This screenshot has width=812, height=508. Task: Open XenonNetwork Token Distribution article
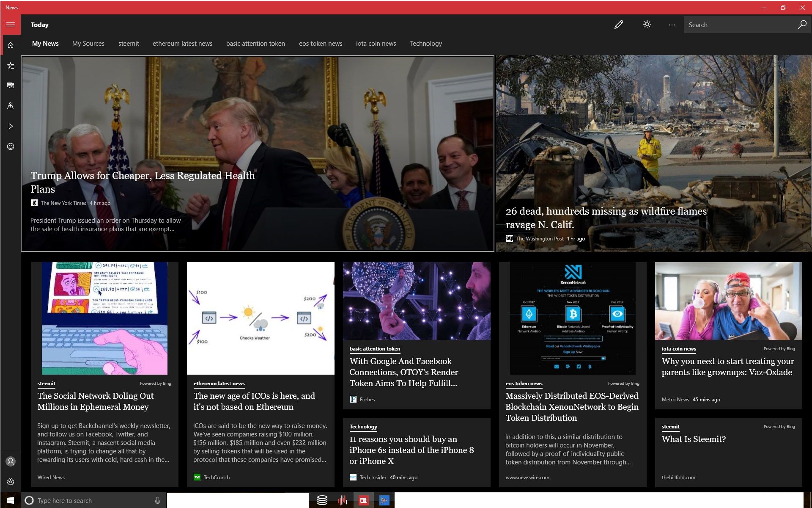572,407
